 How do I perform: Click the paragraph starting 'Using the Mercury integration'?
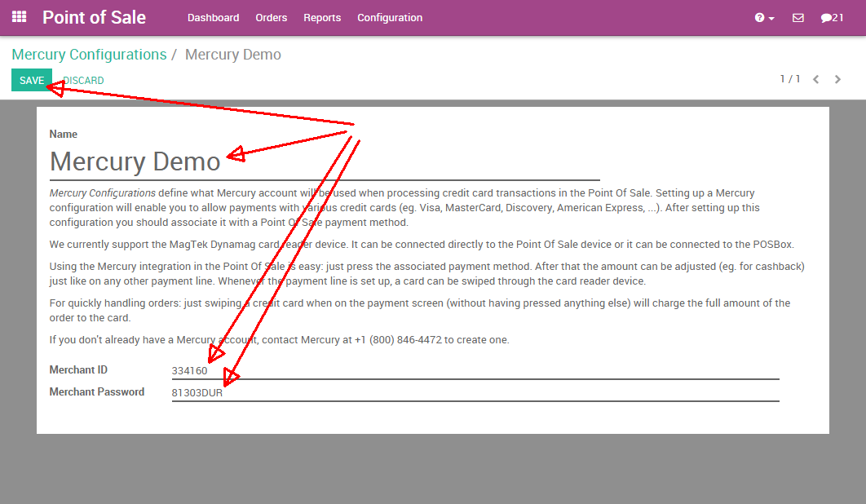427,273
